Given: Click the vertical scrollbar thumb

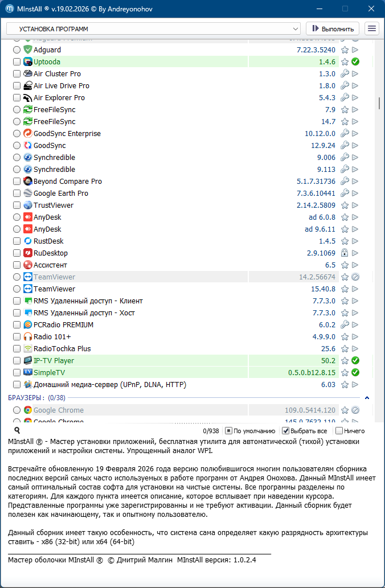Looking at the screenshot, I should click(x=379, y=103).
